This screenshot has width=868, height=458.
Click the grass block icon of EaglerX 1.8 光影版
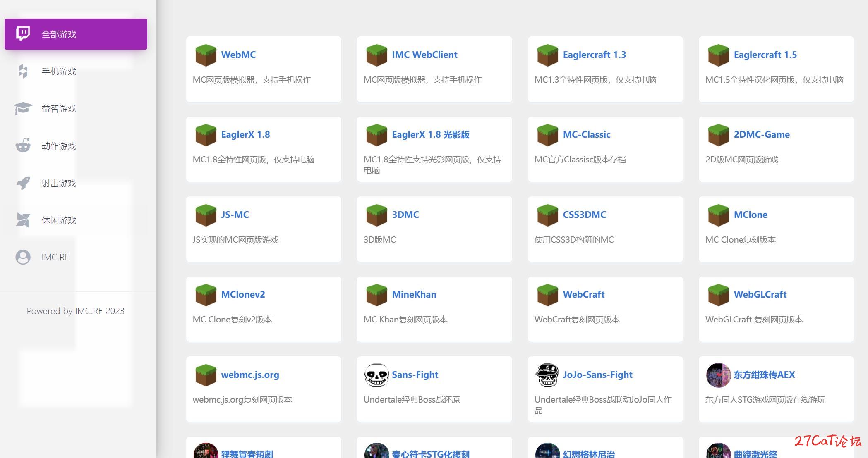(376, 135)
